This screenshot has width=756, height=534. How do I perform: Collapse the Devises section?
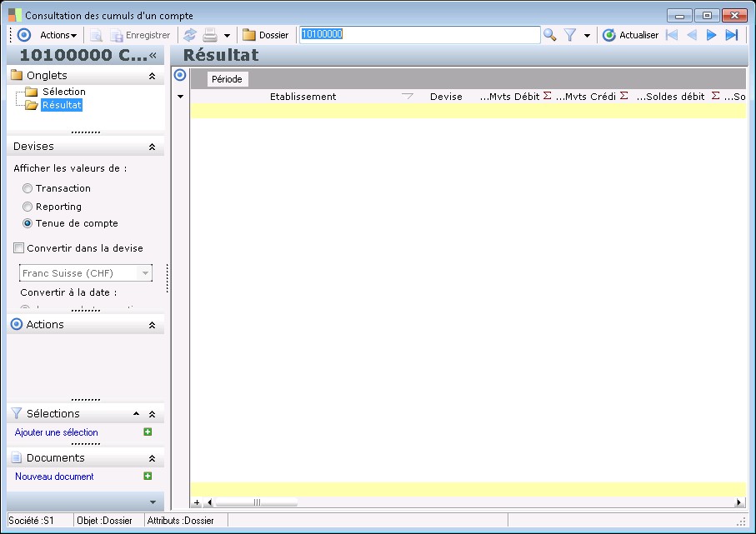point(152,147)
